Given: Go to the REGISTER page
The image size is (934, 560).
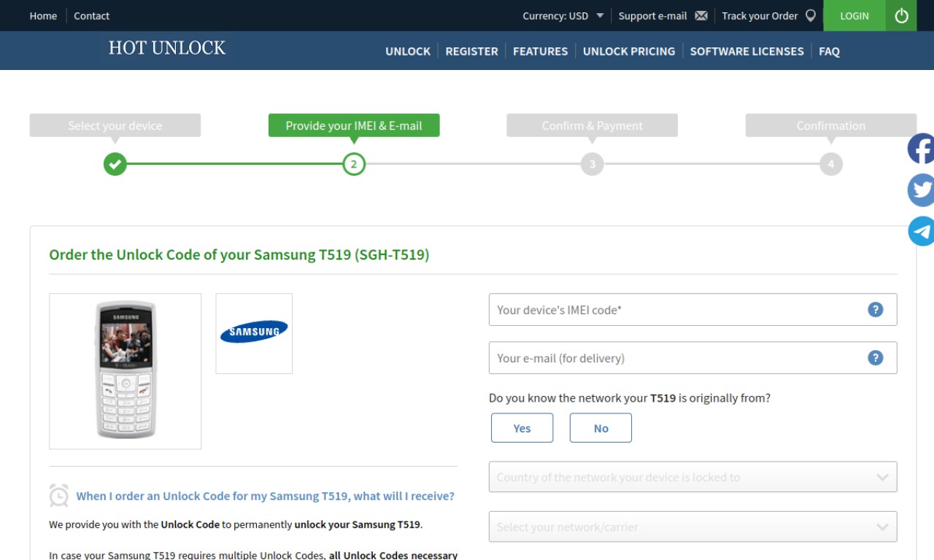Looking at the screenshot, I should pyautogui.click(x=471, y=51).
